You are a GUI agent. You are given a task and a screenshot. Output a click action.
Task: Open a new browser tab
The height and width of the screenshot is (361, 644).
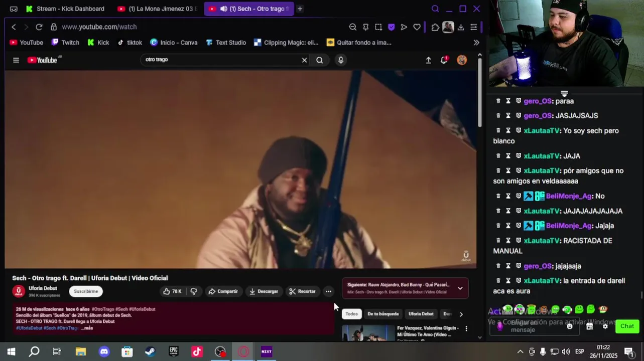[300, 9]
